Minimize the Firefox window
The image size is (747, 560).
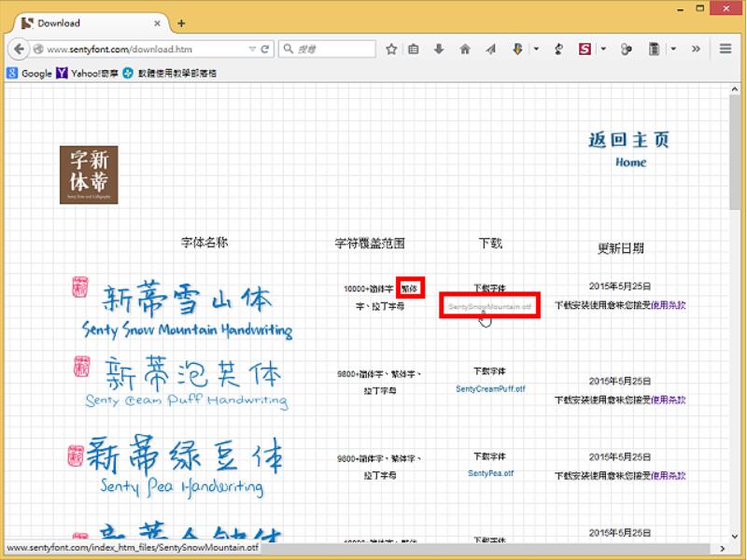pyautogui.click(x=681, y=9)
